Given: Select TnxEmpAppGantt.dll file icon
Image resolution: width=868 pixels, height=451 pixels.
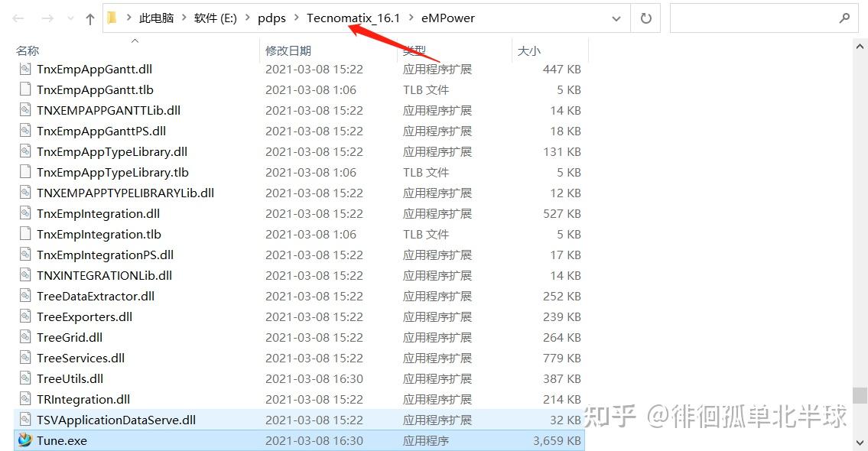Looking at the screenshot, I should click(x=25, y=69).
